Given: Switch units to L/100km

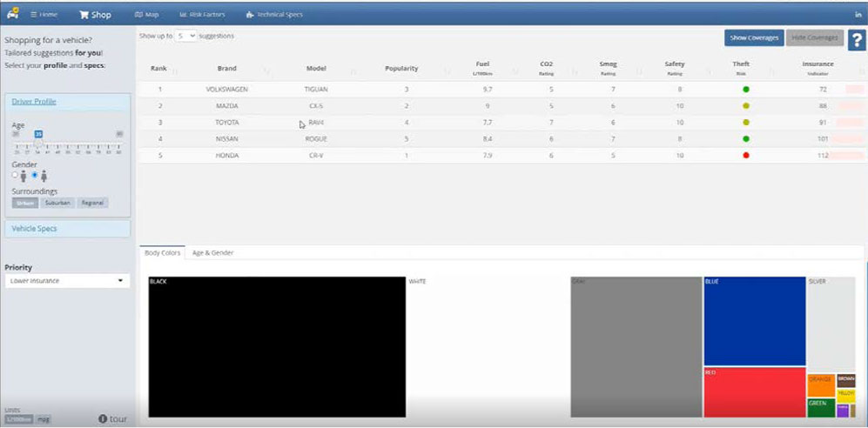Looking at the screenshot, I should (x=19, y=418).
